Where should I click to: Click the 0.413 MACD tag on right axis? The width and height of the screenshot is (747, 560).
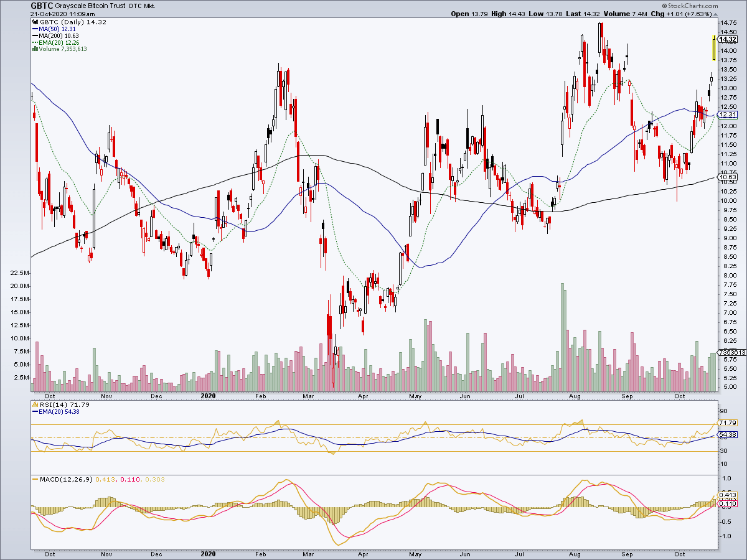pos(728,496)
